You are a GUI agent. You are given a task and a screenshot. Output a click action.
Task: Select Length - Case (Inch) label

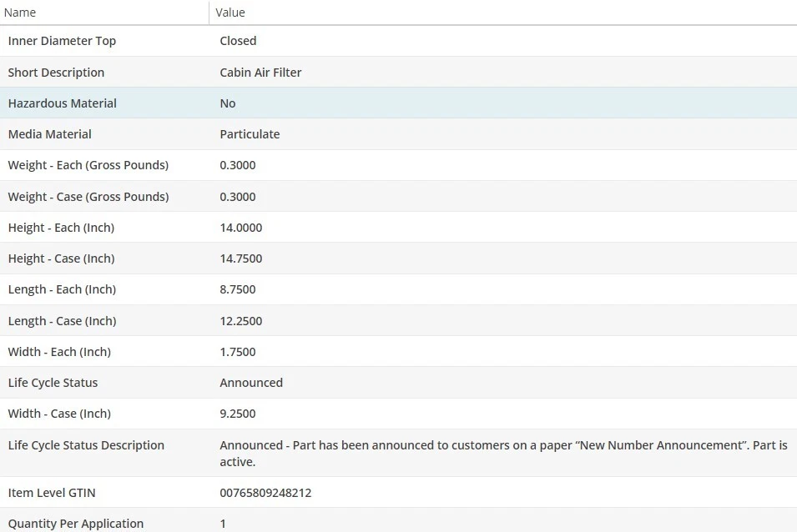[x=62, y=321]
